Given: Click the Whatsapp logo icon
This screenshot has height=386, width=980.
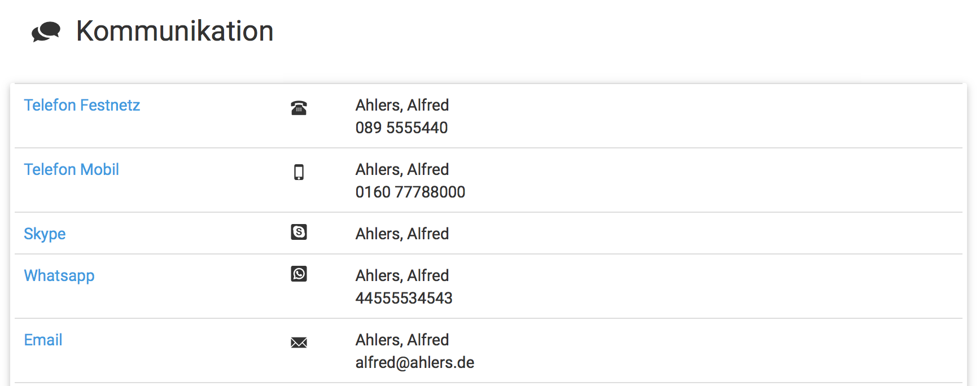Looking at the screenshot, I should coord(299,274).
